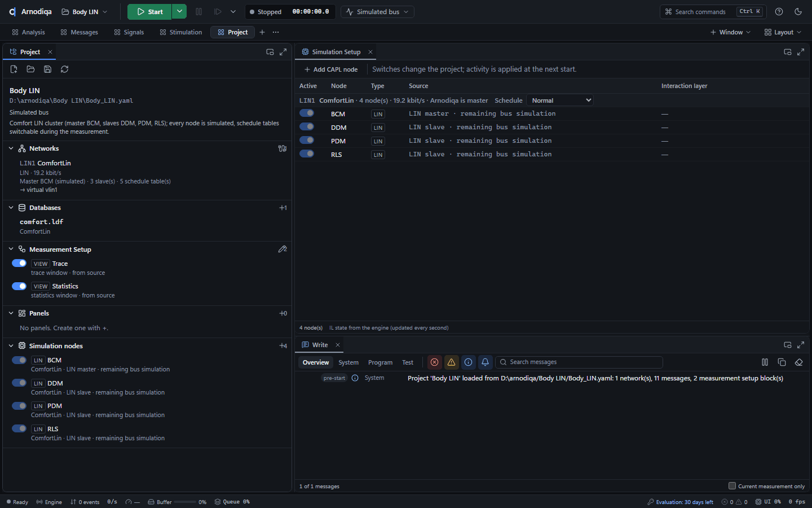The image size is (812, 508).
Task: Toggle error message filter icon
Action: pos(434,362)
